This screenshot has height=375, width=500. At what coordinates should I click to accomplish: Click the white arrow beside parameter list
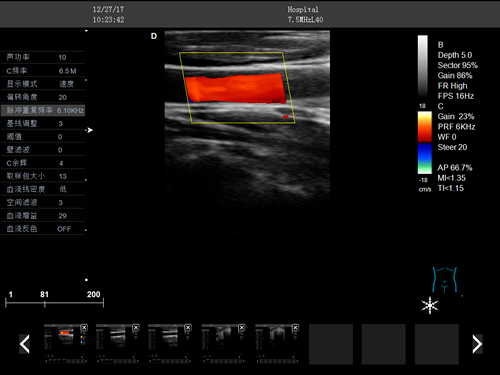click(x=89, y=130)
